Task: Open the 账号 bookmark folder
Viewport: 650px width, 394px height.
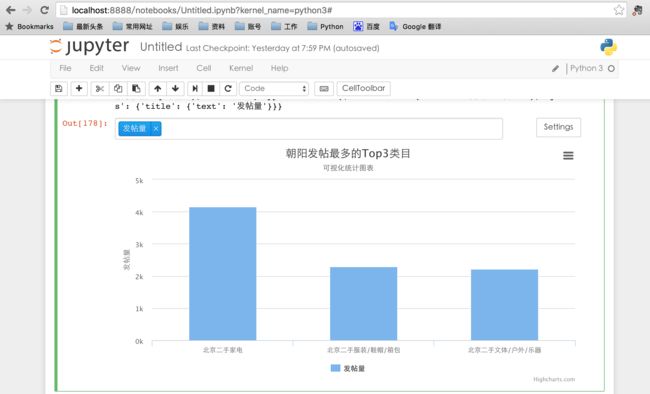Action: click(x=248, y=27)
